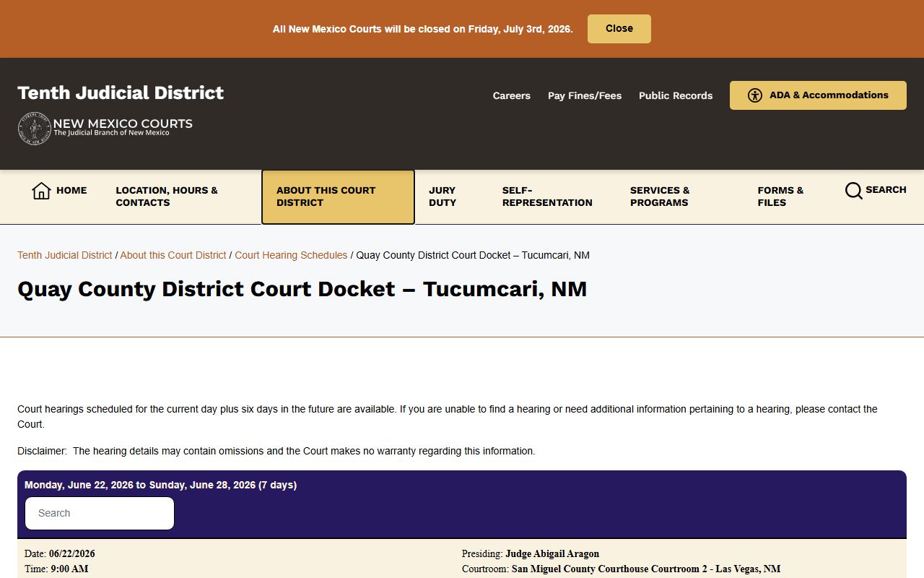Click the SEARCH label in navigation

click(886, 190)
